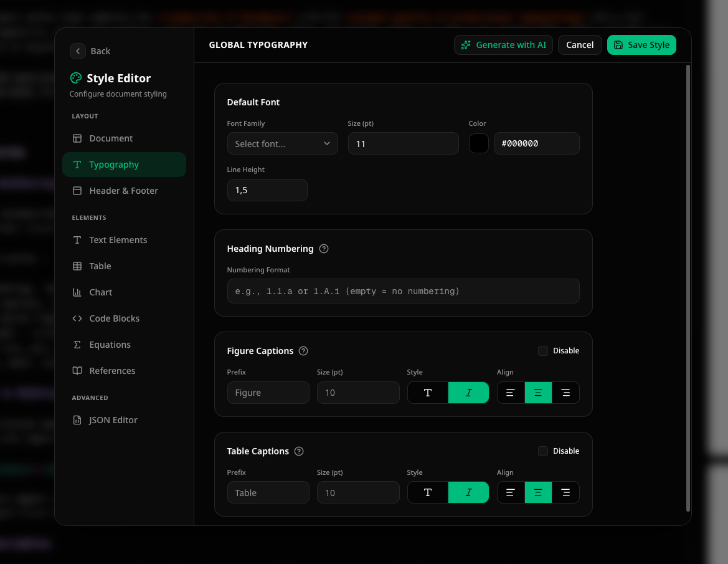Align Figure Captions to the left

click(x=511, y=393)
